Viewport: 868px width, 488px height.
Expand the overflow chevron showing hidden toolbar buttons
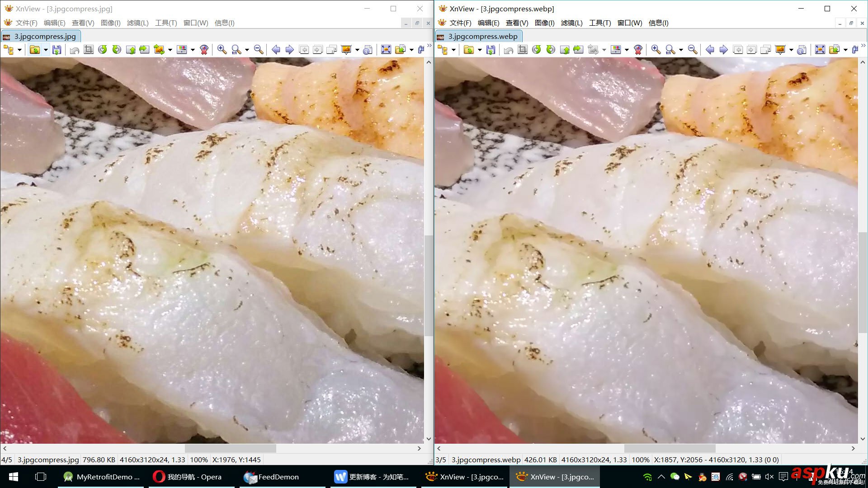coord(429,45)
